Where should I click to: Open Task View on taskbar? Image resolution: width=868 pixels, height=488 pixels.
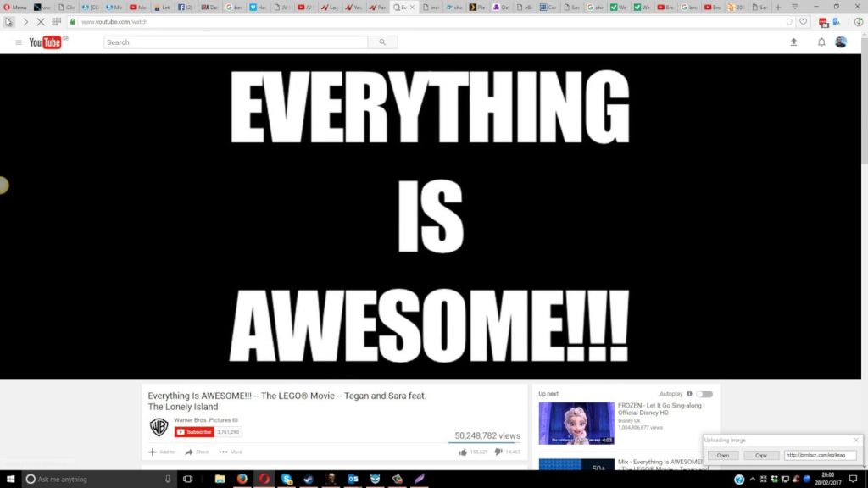[x=187, y=479]
